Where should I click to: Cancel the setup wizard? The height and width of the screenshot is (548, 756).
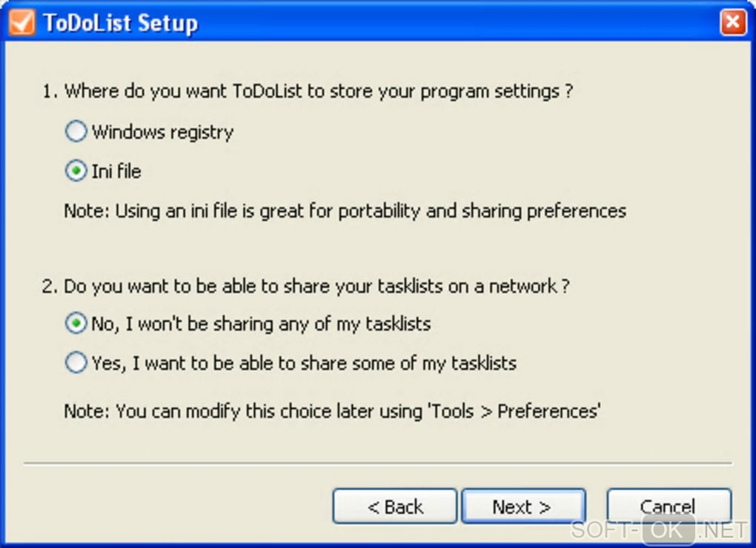(x=669, y=505)
